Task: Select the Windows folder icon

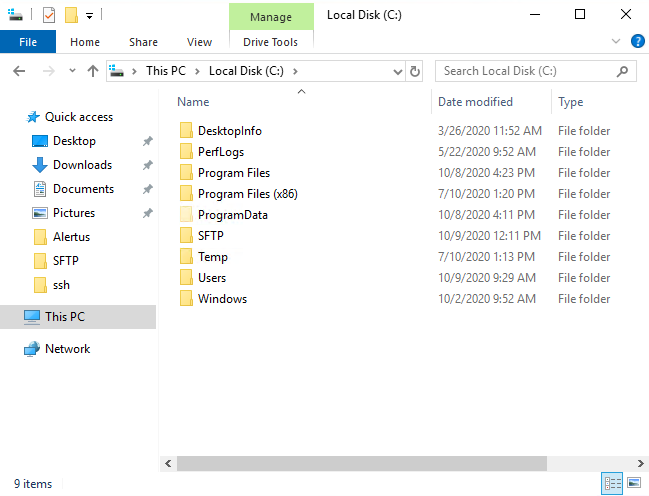Action: coord(186,299)
